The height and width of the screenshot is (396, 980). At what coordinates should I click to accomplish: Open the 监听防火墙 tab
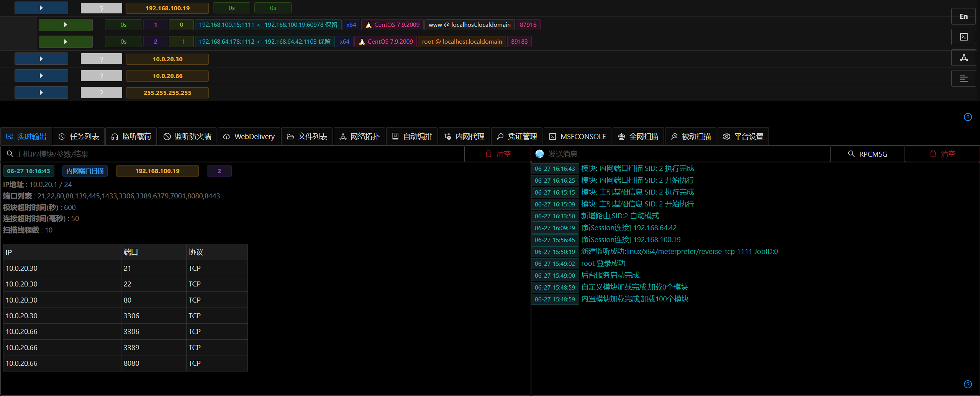pyautogui.click(x=187, y=136)
